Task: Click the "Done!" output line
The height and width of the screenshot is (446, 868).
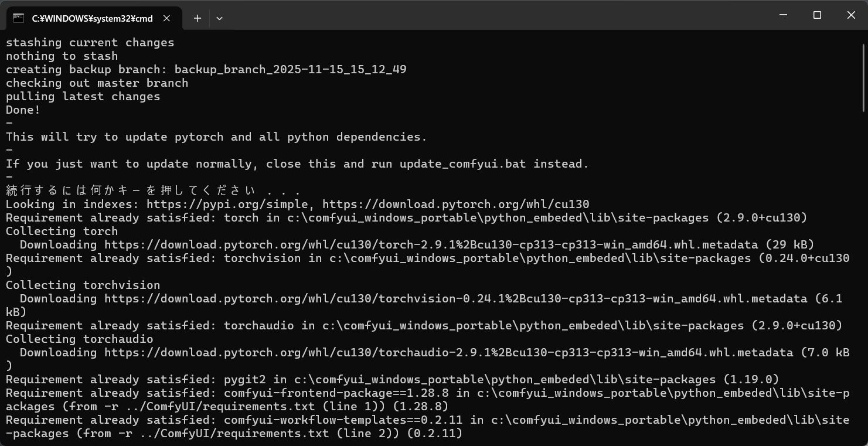Action: click(23, 110)
